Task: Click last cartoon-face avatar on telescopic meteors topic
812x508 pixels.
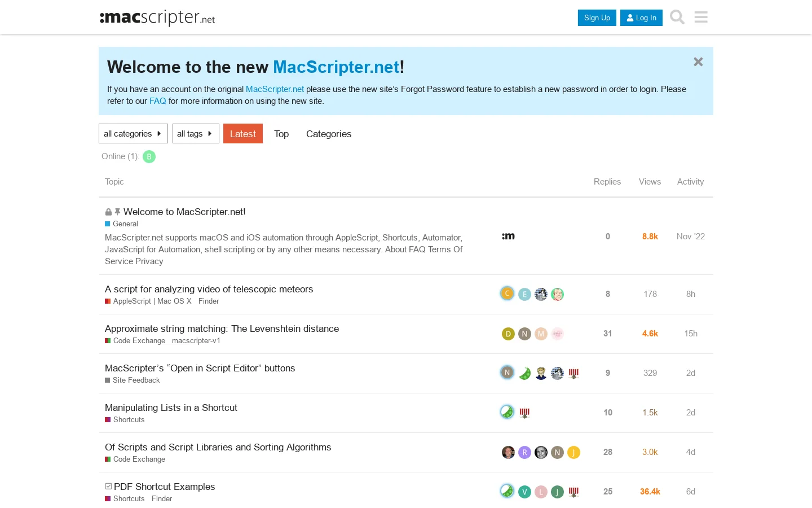Action: (557, 295)
